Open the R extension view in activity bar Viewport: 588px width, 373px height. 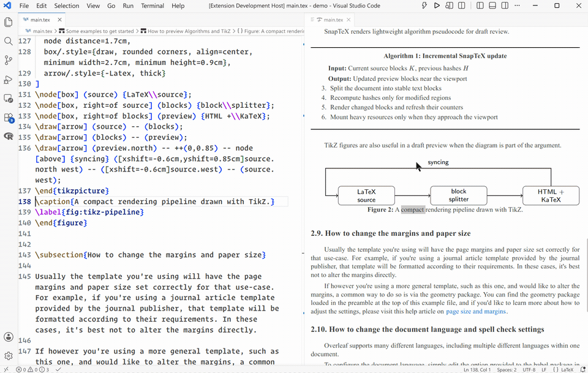click(8, 136)
